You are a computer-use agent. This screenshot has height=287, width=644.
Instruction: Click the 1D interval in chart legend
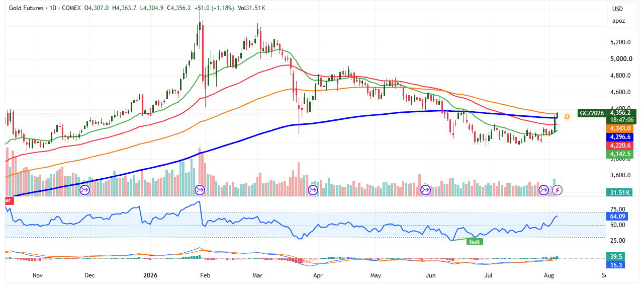tap(52, 9)
